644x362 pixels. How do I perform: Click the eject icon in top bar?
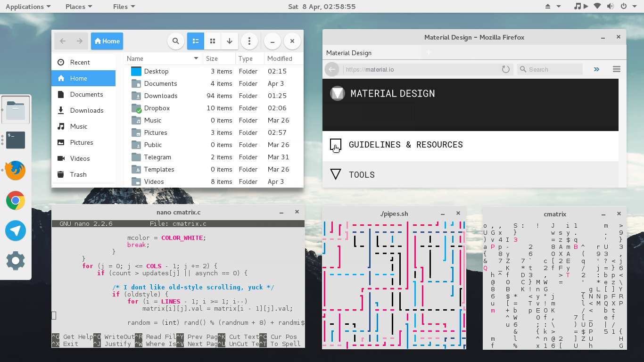click(x=548, y=7)
